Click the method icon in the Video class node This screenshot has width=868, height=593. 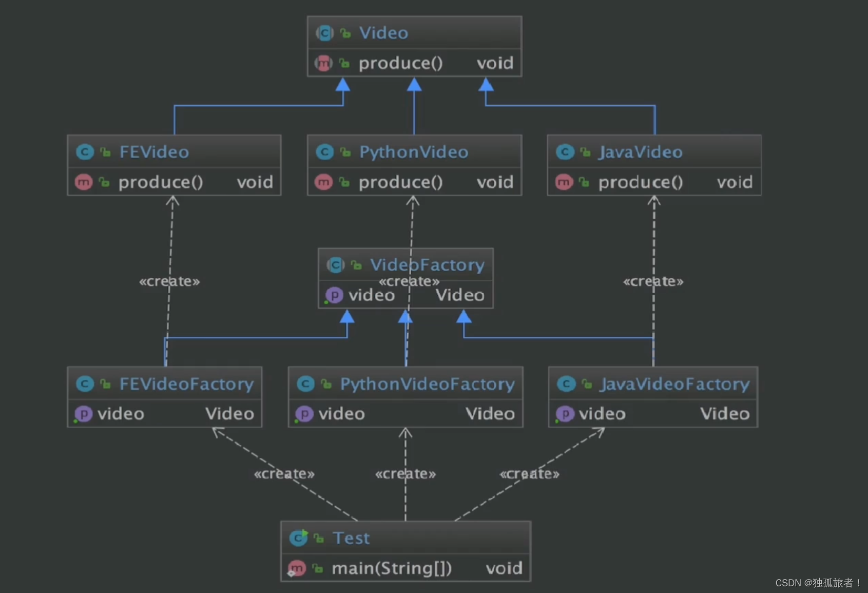323,63
